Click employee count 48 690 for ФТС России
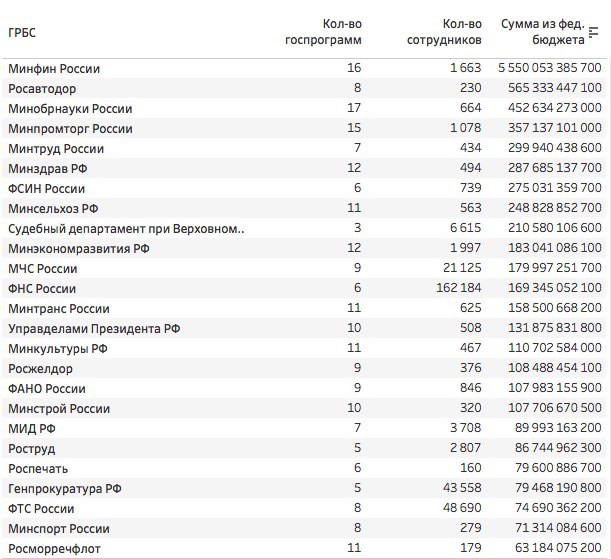This screenshot has width=611, height=559. tap(462, 508)
